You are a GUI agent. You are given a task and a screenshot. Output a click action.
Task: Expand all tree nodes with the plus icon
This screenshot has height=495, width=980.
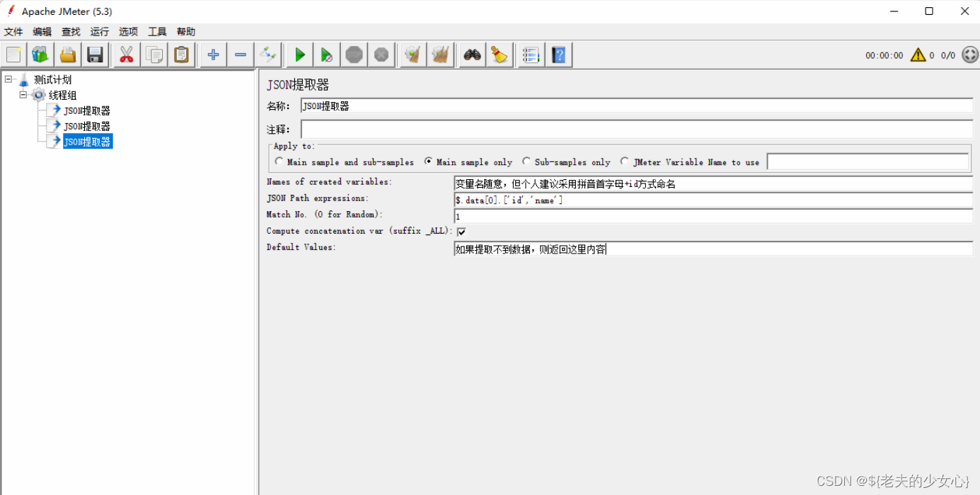pyautogui.click(x=213, y=55)
